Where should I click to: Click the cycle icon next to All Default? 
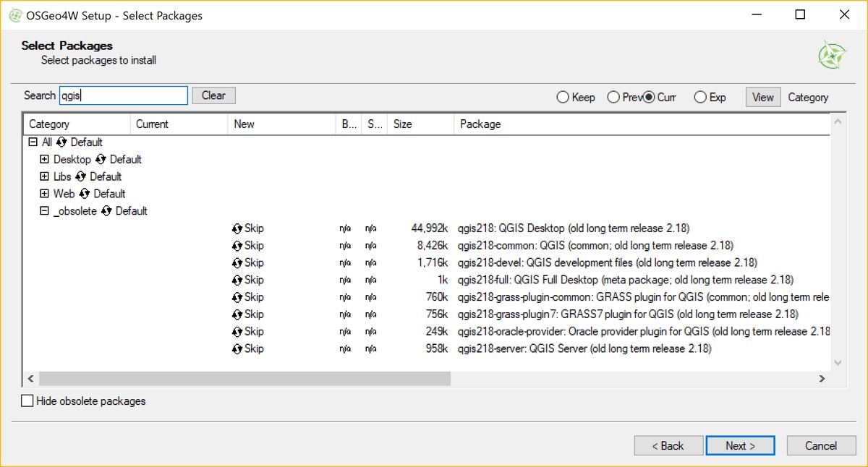point(61,142)
